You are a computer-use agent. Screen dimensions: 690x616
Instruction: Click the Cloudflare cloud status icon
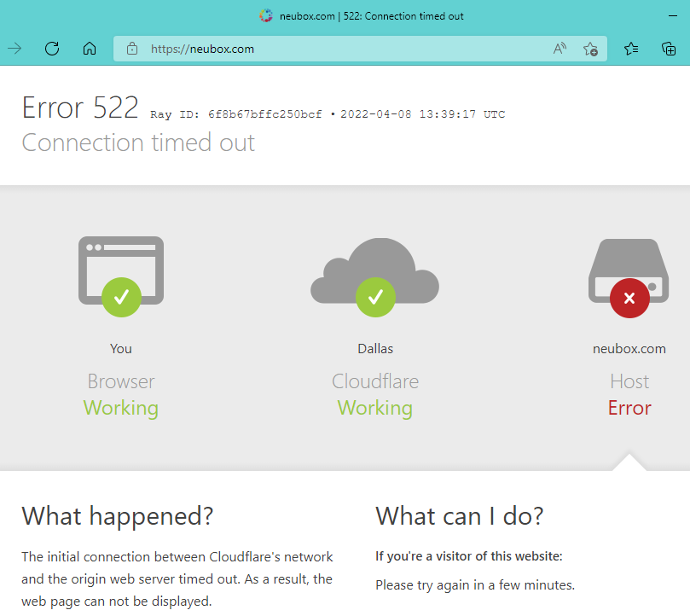(x=375, y=277)
